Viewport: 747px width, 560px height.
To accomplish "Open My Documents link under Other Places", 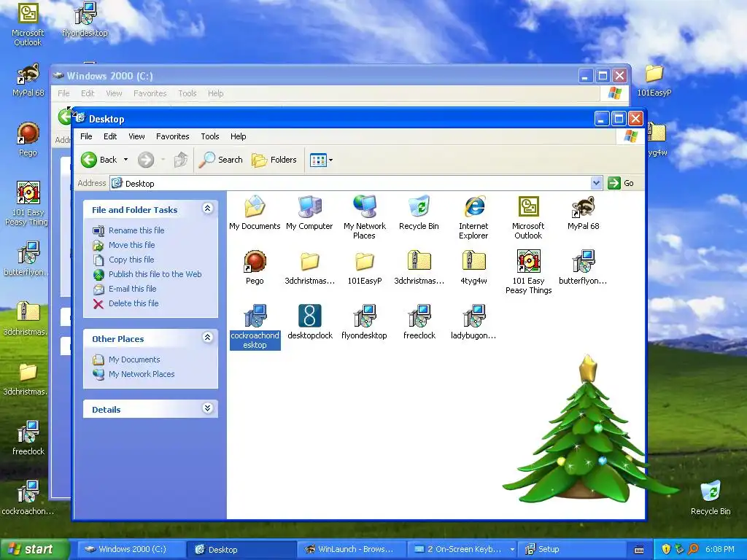I will pos(134,359).
